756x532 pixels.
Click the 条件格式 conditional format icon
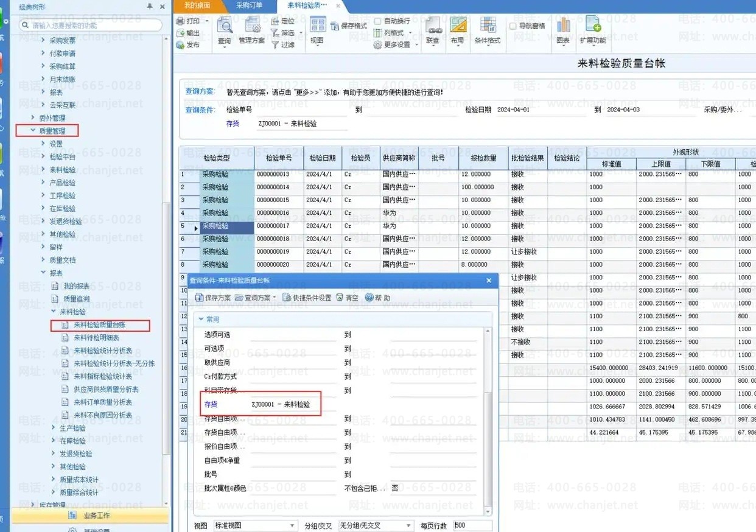[487, 27]
